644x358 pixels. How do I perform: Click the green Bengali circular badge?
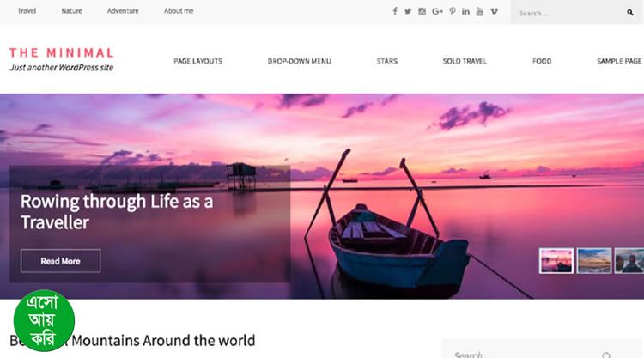[44, 321]
